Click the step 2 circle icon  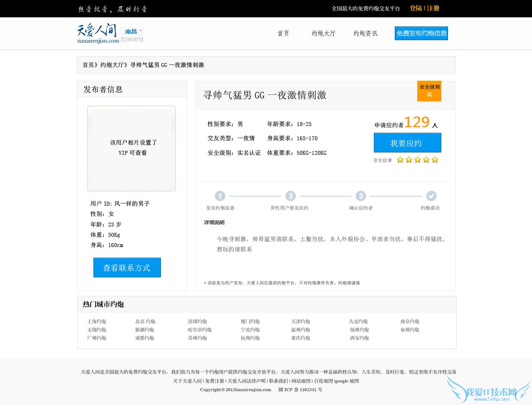click(290, 196)
